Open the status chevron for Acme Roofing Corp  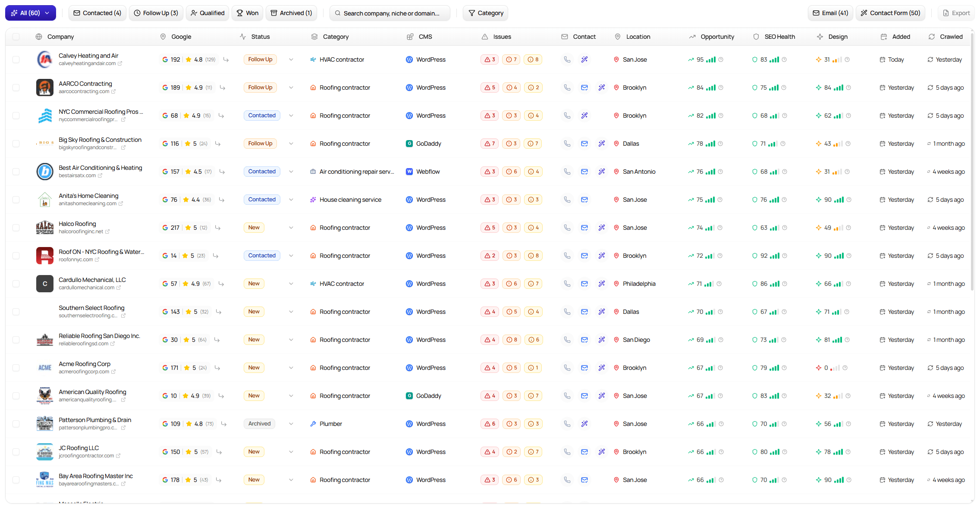[x=291, y=367]
